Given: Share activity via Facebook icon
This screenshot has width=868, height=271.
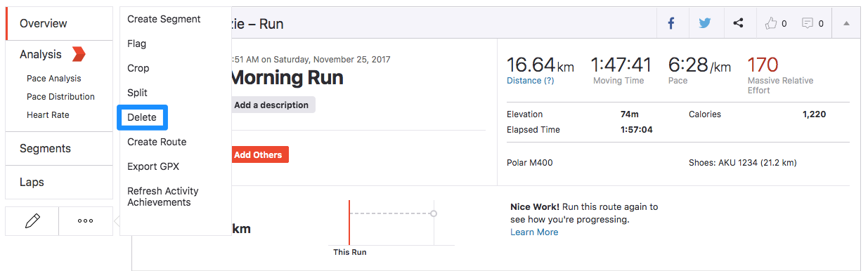Looking at the screenshot, I should [671, 23].
